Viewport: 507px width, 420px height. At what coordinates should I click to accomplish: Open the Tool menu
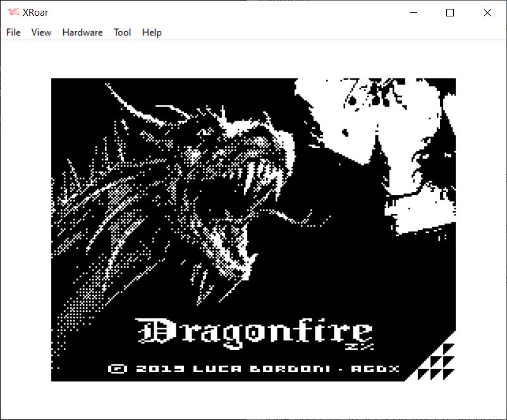tap(122, 32)
